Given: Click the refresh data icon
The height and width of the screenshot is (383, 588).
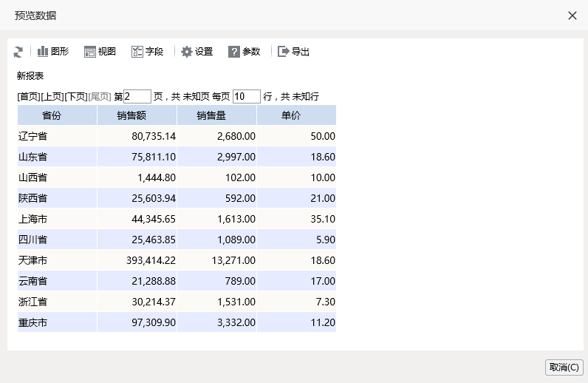Looking at the screenshot, I should click(x=18, y=52).
